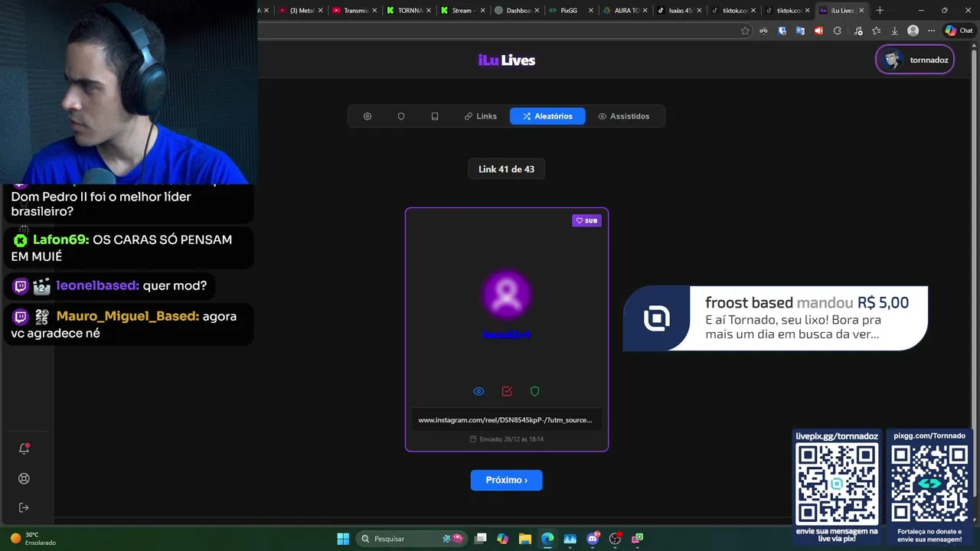Close the PixGG browser tab
The width and height of the screenshot is (980, 551).
[x=590, y=11]
